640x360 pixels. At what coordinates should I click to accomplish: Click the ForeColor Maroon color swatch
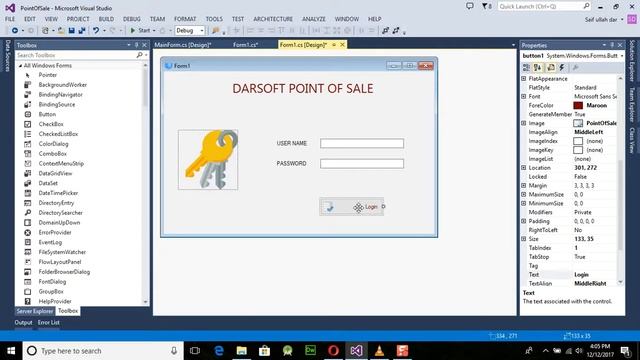(578, 105)
